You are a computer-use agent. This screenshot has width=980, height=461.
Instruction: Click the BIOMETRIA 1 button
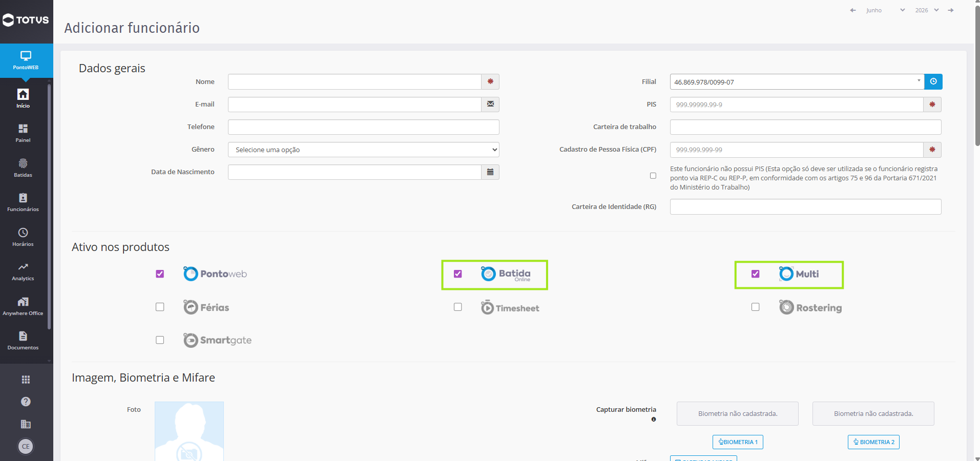738,442
